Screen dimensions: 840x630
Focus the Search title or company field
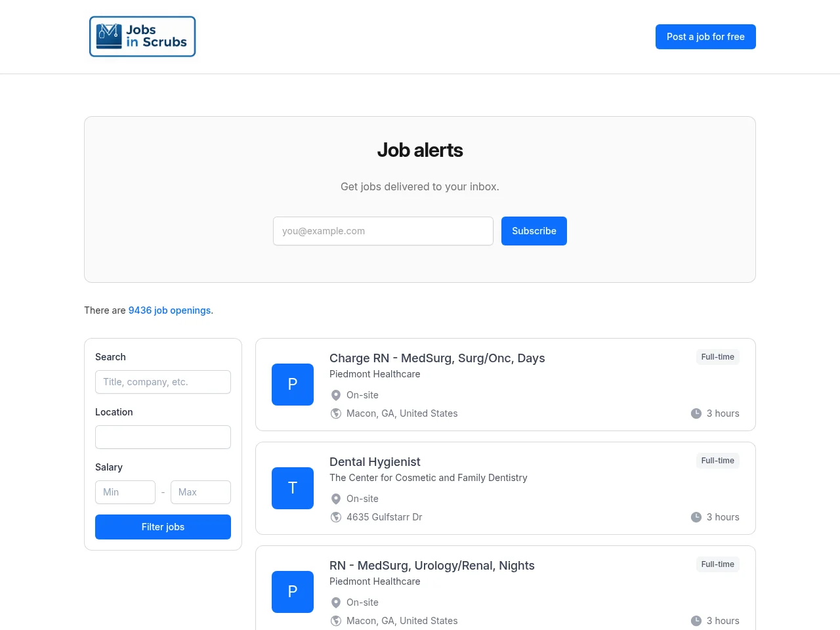163,382
